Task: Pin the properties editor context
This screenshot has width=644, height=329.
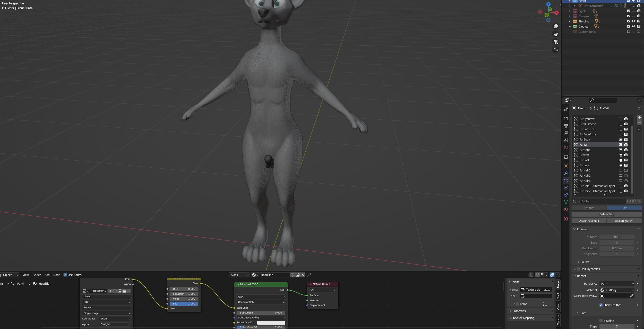Action: click(639, 108)
